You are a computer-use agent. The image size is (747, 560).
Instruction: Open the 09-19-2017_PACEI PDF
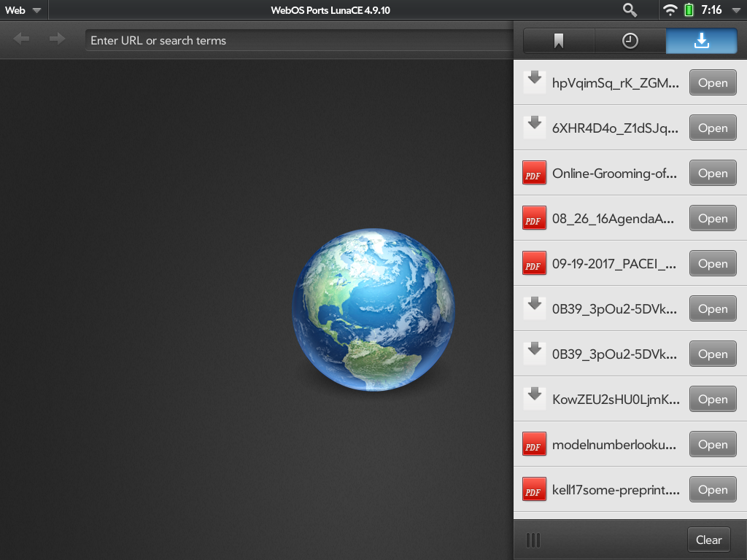click(x=713, y=263)
